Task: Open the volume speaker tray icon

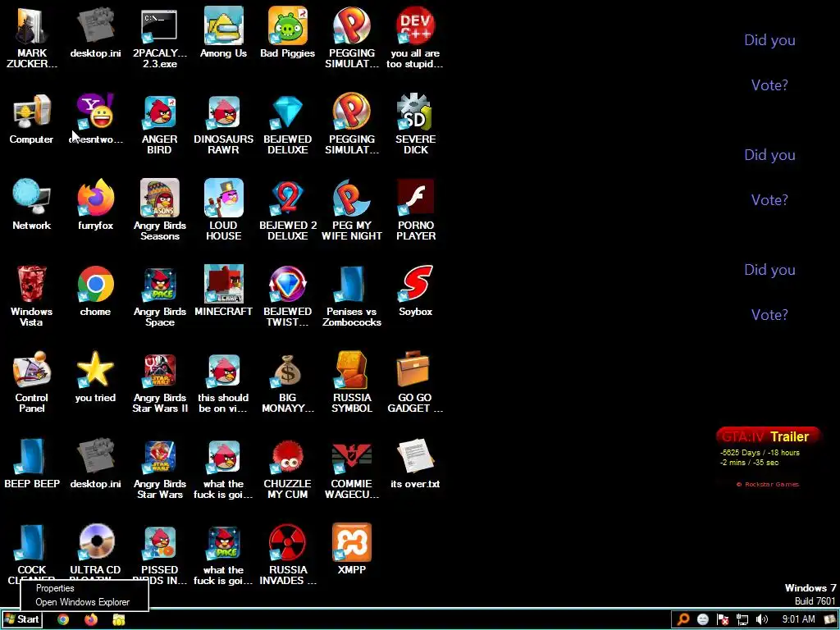Action: [762, 619]
